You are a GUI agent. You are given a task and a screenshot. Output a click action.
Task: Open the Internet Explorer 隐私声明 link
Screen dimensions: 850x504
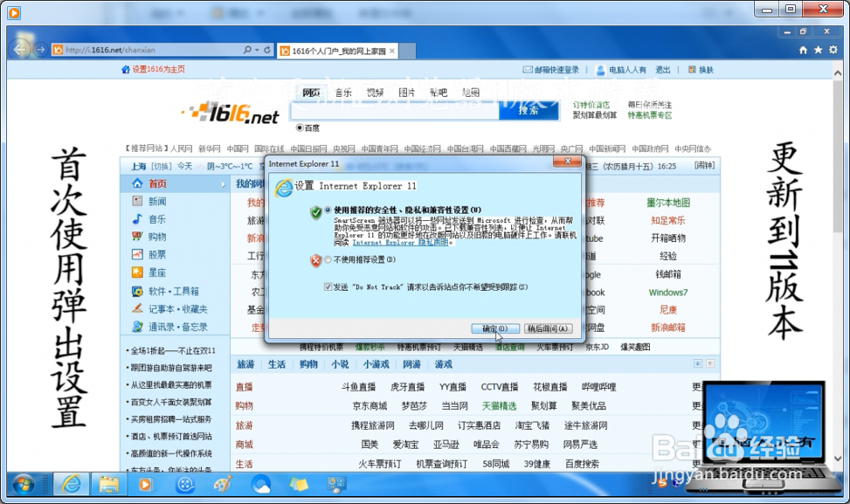400,243
